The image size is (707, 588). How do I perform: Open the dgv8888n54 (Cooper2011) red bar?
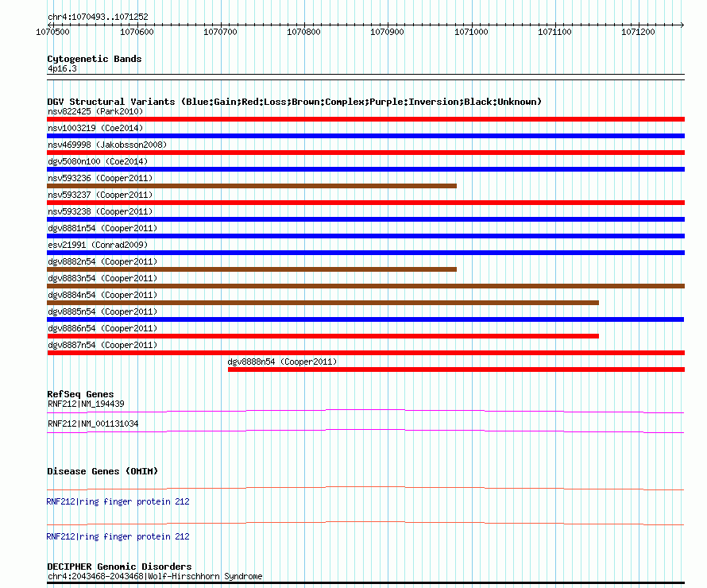click(456, 369)
